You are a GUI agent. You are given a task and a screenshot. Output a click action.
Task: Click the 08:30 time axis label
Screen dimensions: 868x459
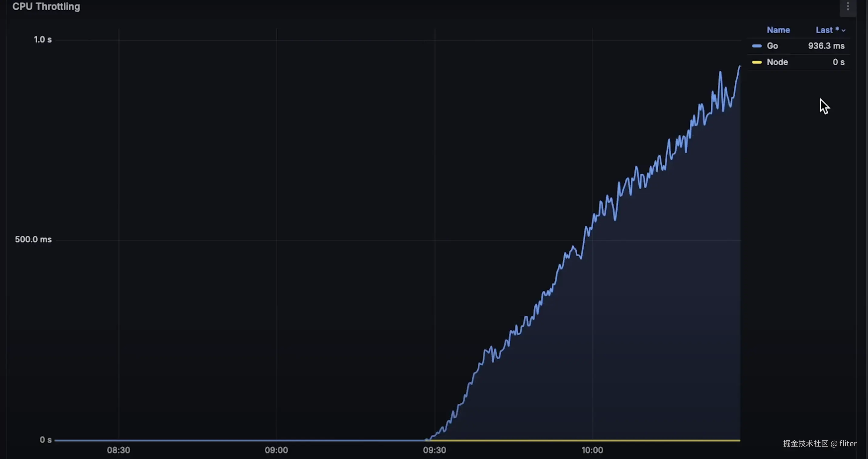[118, 450]
